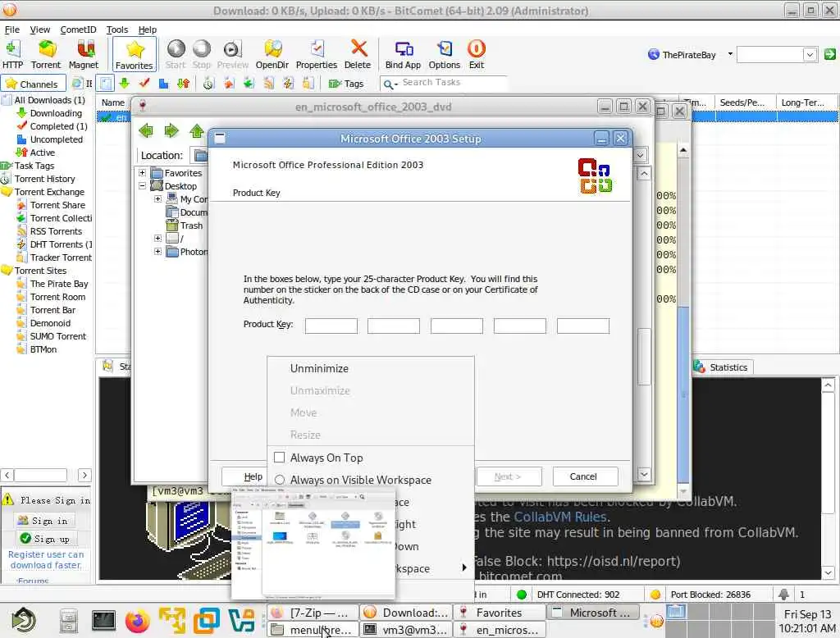Click the green forward arrow in file browser
This screenshot has height=638, width=840.
[171, 130]
